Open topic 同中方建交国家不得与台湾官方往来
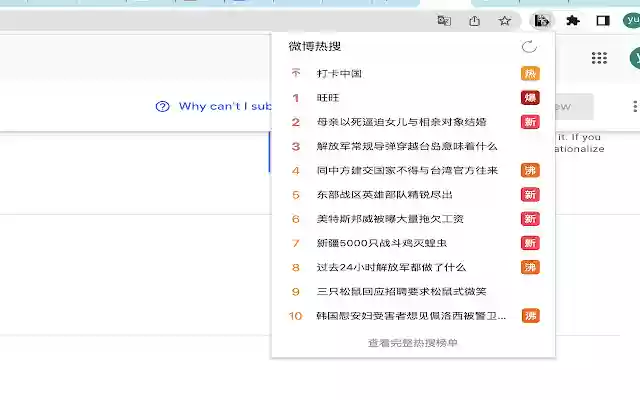Viewport: 640px width, 400px height. point(407,170)
